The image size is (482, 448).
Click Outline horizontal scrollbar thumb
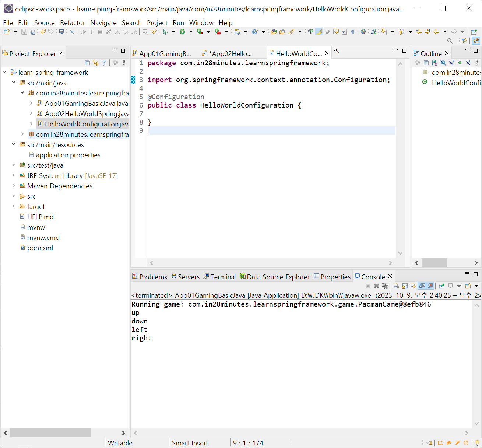coord(434,263)
